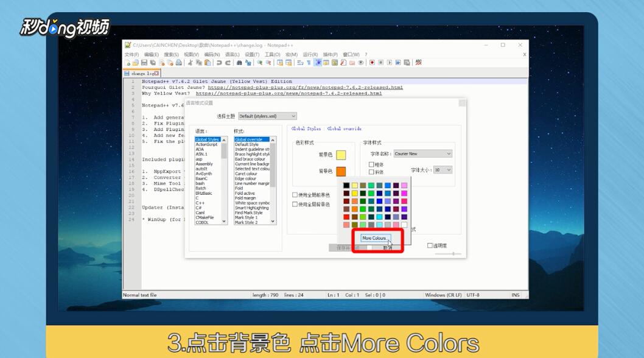The height and width of the screenshot is (358, 644).
Task: Click the red Record Macro icon
Action: [372, 63]
